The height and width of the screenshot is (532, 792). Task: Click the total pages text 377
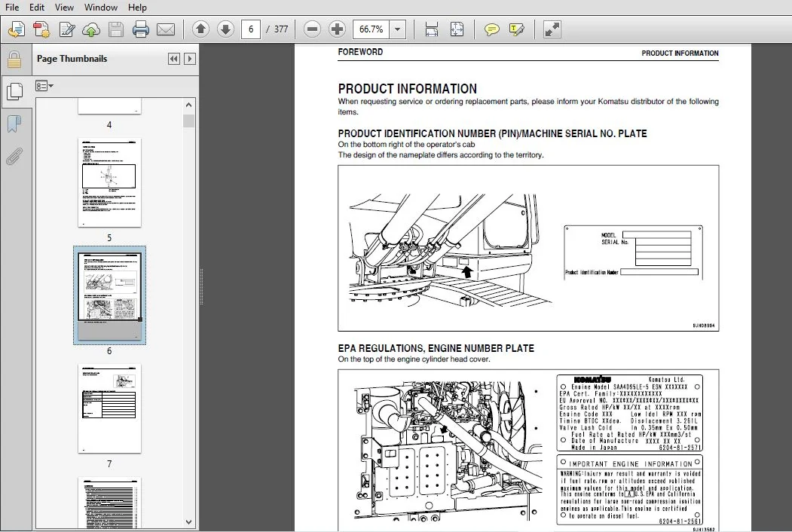click(281, 29)
